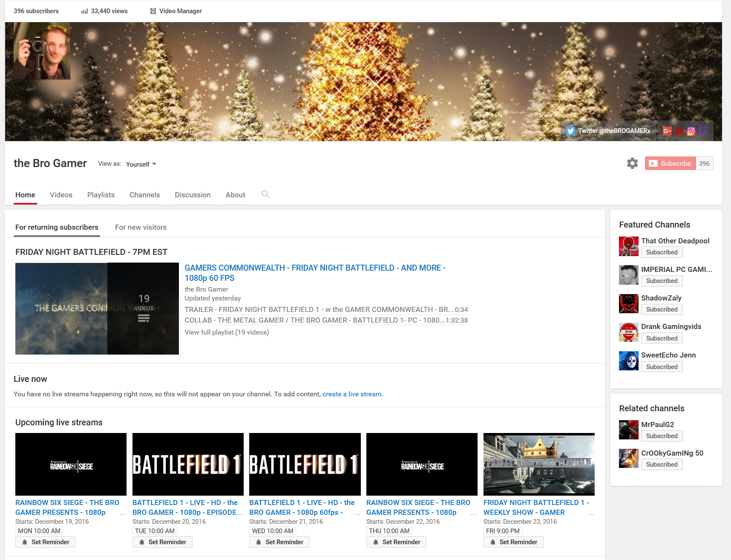Click the channel search magnifier icon
This screenshot has width=731, height=560.
pos(265,194)
